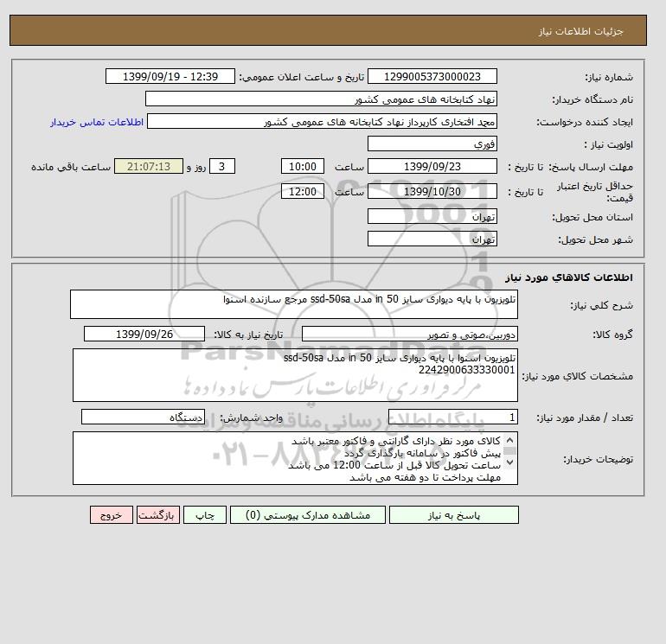
Task: Click the buyer notes text area
Action: (295, 458)
